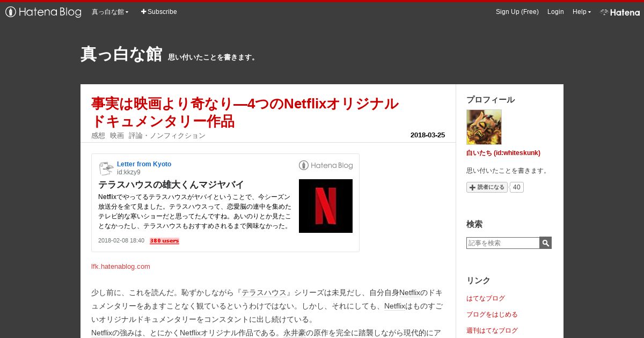
Task: Click the Letter from Kyoto avatar icon
Action: tap(106, 168)
